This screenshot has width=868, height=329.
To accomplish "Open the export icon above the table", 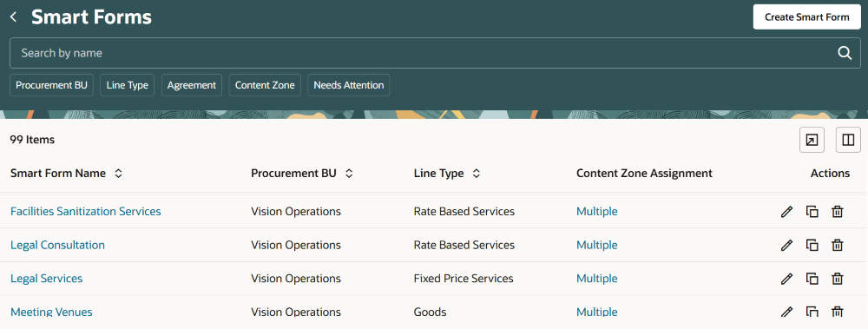I will (x=812, y=140).
